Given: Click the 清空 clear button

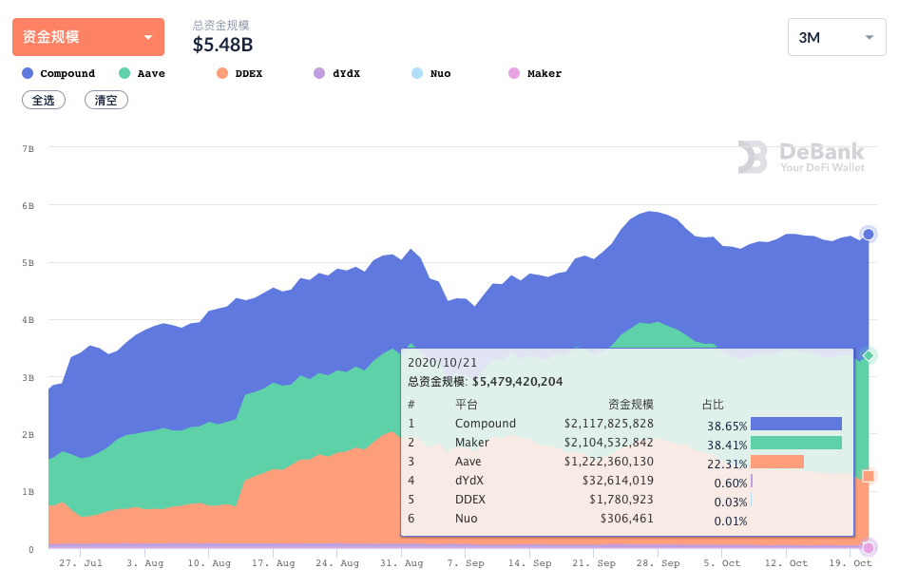Looking at the screenshot, I should coord(105,100).
